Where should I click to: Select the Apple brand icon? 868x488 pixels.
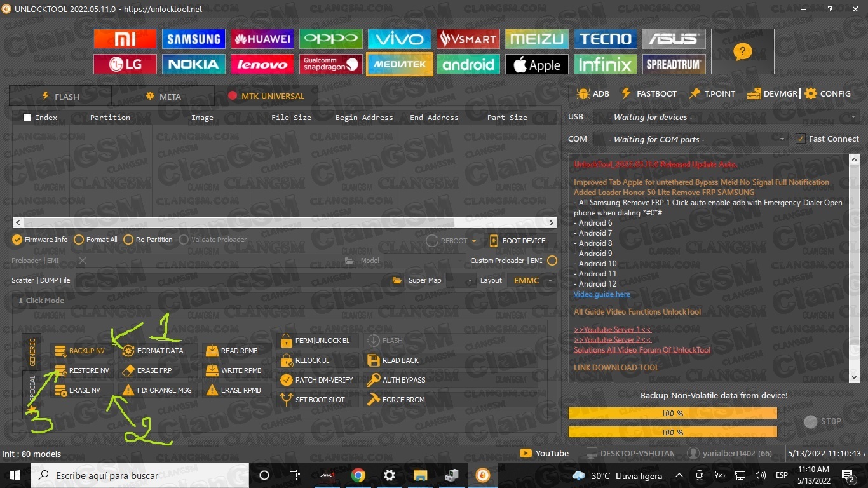click(x=537, y=64)
